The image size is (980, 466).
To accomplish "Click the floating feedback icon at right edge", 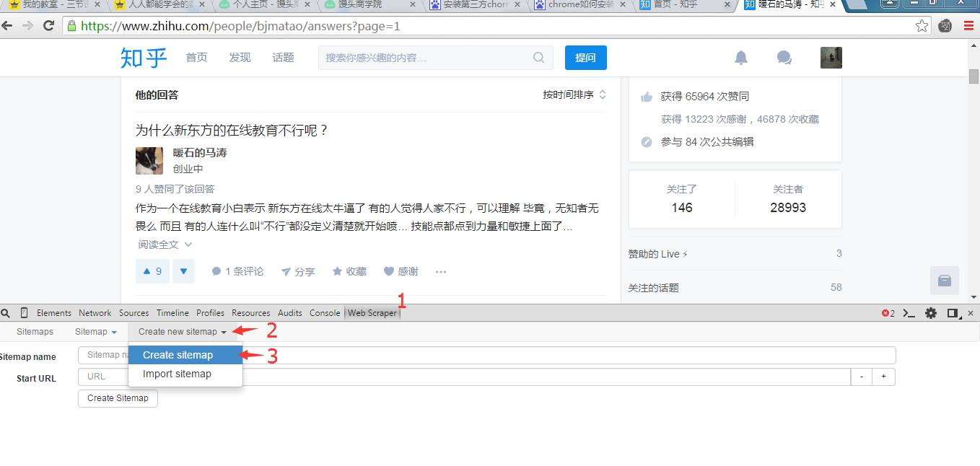I will [x=945, y=281].
